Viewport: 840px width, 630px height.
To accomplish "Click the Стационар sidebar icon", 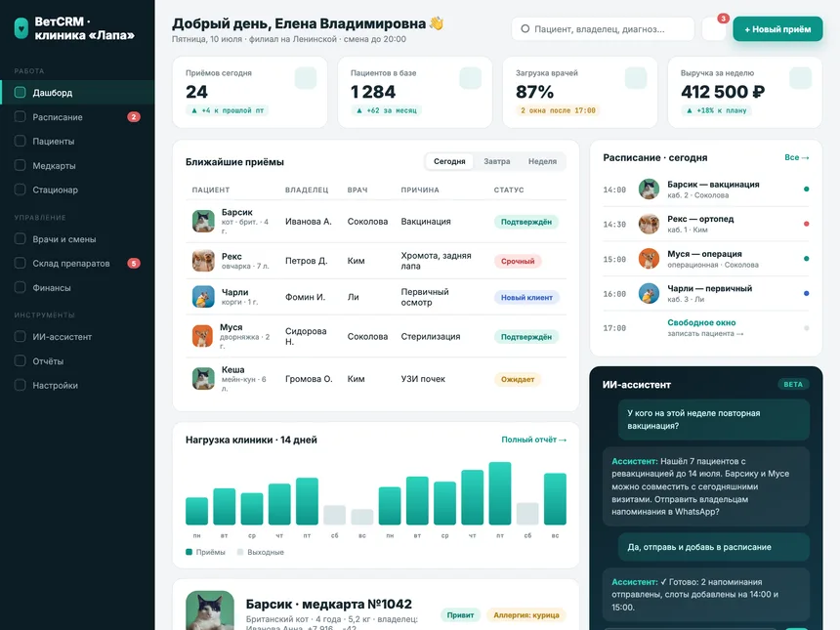I will 20,189.
